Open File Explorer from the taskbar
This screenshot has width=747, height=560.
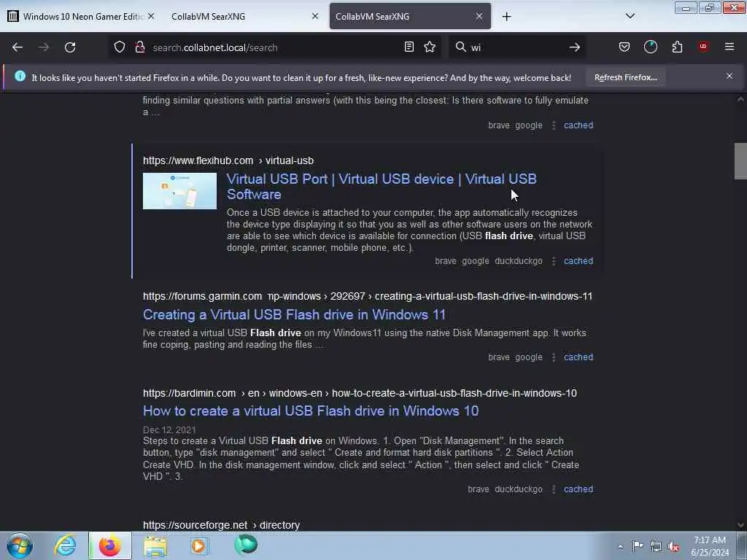pyautogui.click(x=155, y=545)
